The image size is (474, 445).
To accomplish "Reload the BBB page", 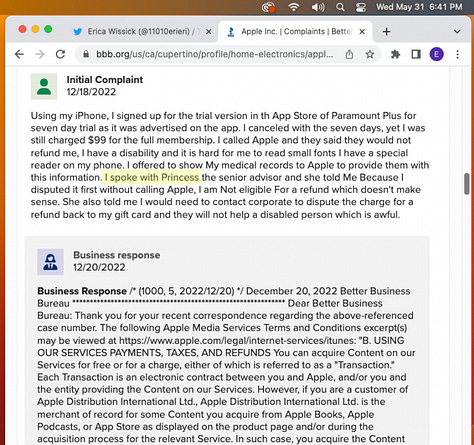I will click(x=60, y=54).
